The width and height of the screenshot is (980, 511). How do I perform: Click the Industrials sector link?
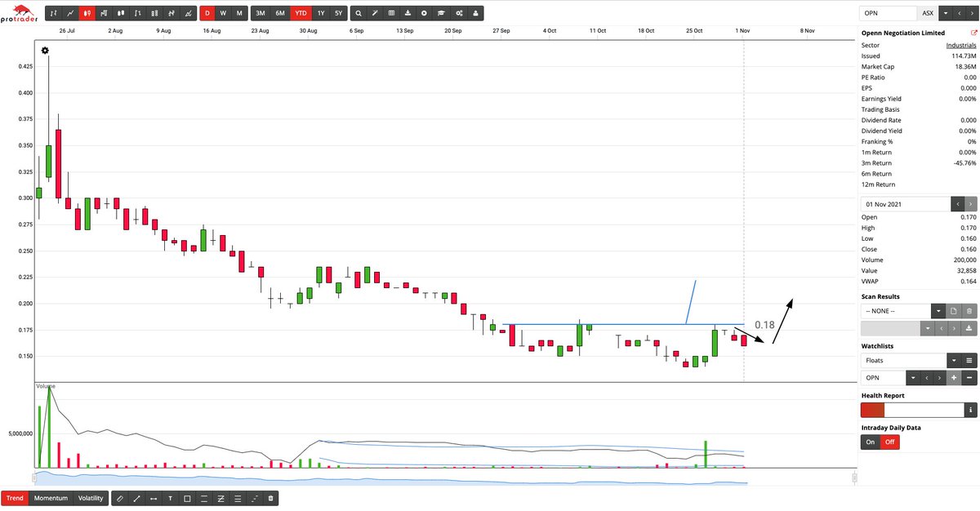coord(960,45)
